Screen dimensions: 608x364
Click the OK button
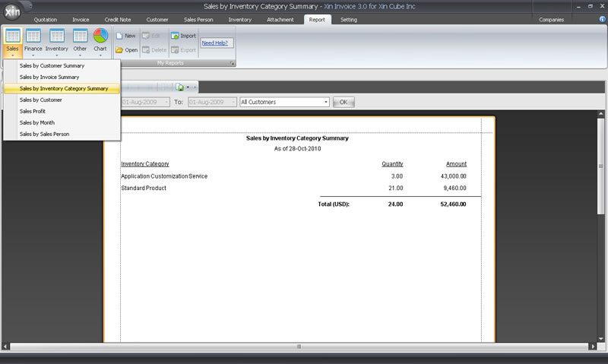(344, 102)
